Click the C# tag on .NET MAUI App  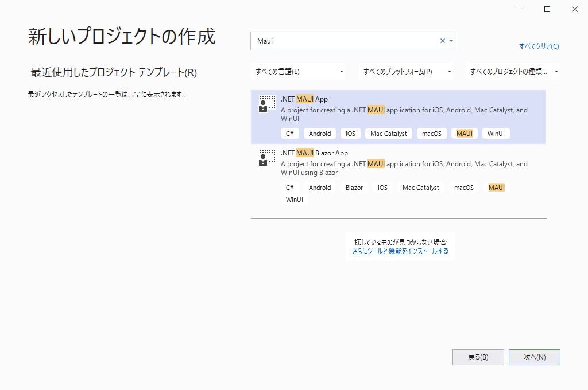(x=289, y=133)
